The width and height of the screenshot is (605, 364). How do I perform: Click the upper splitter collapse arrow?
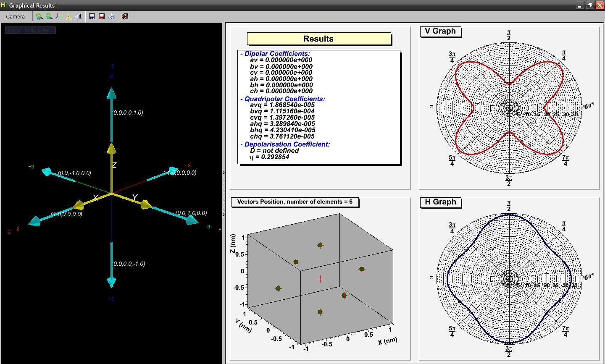point(224,173)
